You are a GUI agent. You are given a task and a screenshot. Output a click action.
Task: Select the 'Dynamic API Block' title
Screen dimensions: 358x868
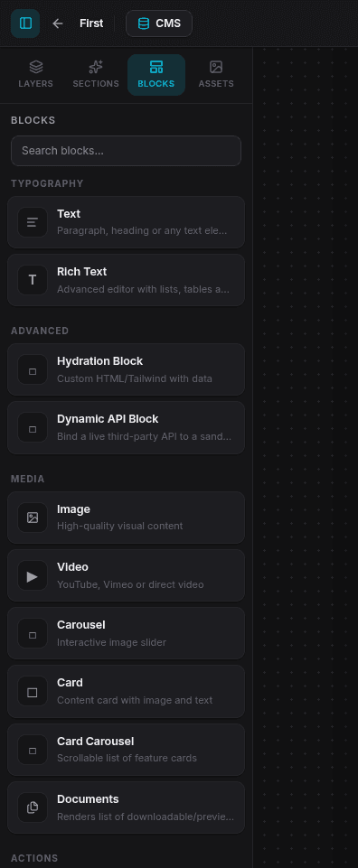tap(108, 419)
